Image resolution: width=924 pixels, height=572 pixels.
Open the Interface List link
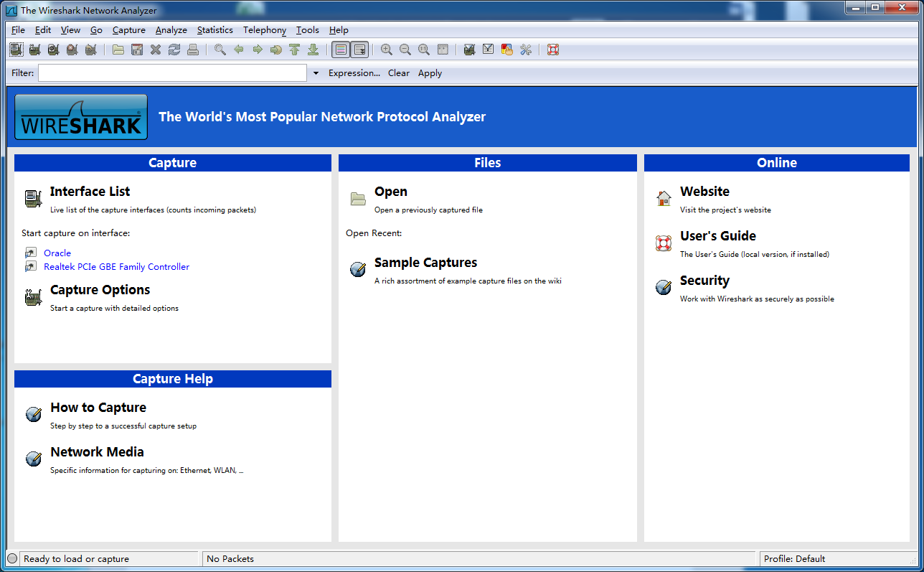(90, 192)
